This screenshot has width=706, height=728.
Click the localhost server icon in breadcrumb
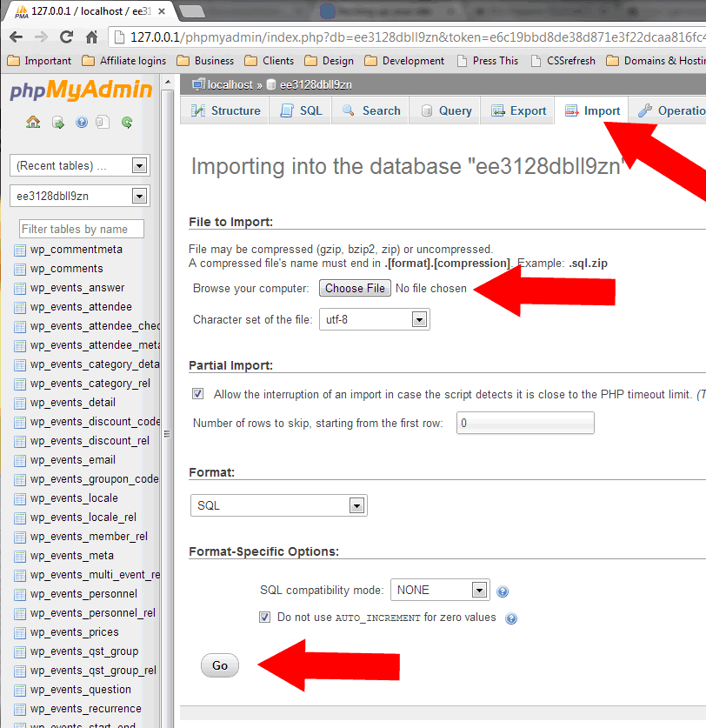pyautogui.click(x=198, y=84)
